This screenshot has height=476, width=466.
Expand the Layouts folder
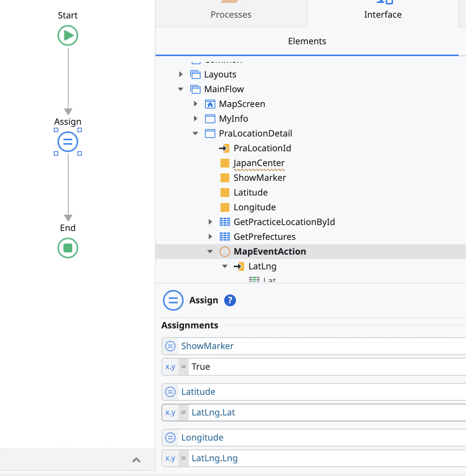[x=181, y=74]
